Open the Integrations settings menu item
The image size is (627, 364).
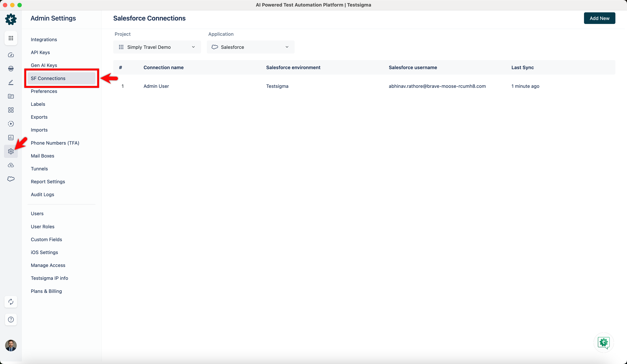44,40
